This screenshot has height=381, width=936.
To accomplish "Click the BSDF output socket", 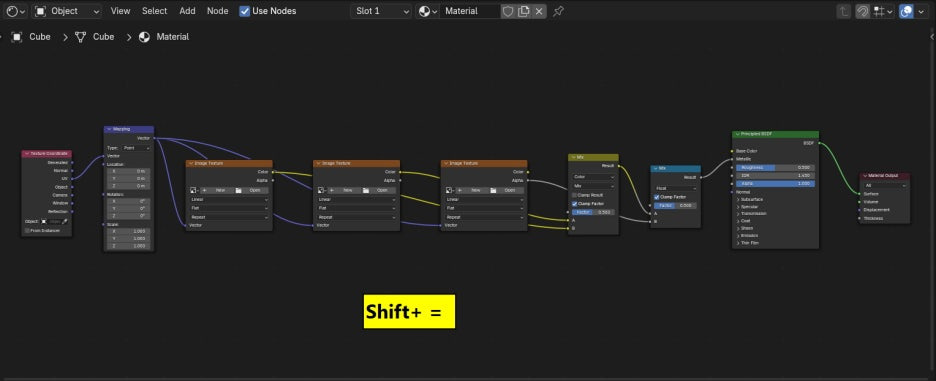I will tap(819, 143).
